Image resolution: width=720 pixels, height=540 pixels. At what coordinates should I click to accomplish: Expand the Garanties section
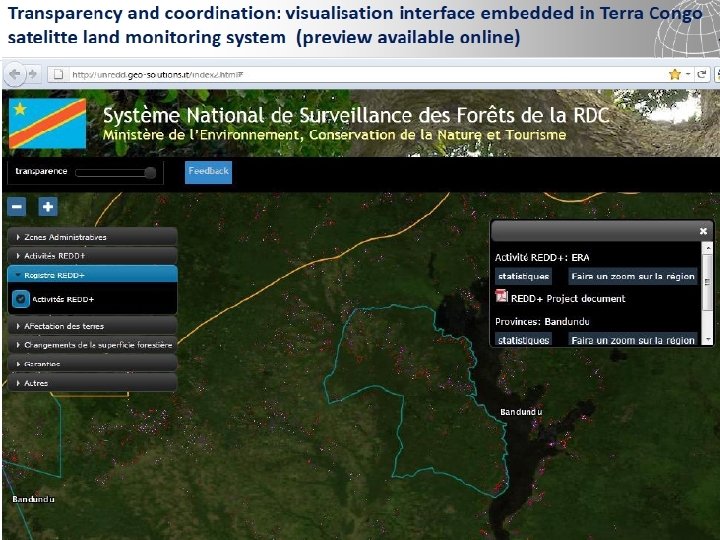pos(92,364)
